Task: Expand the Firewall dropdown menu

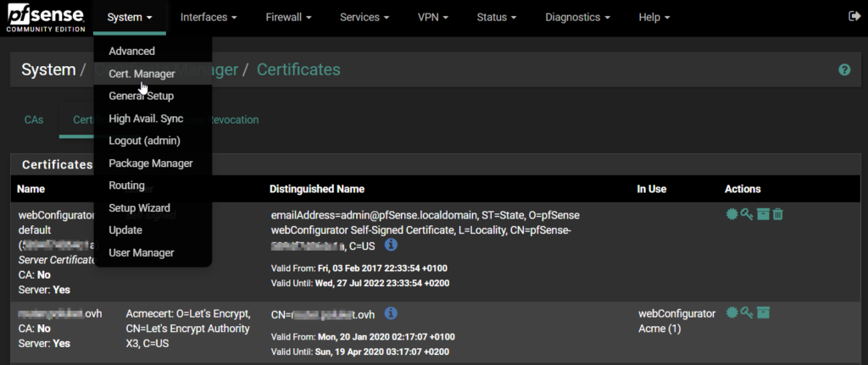Action: pos(288,18)
